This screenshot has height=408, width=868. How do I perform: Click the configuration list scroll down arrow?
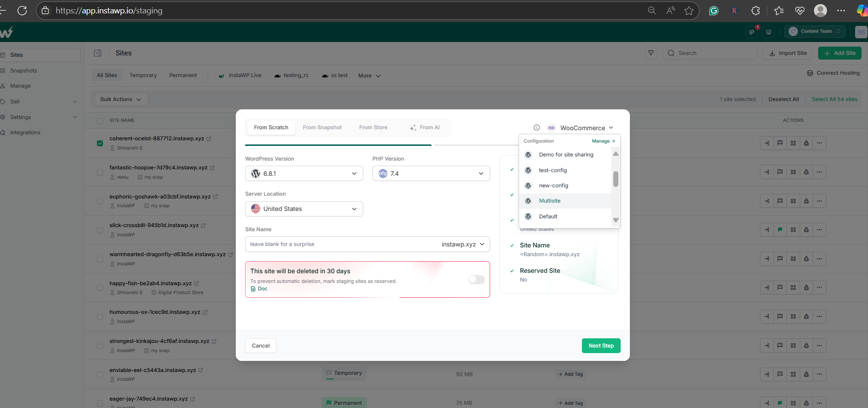[616, 220]
